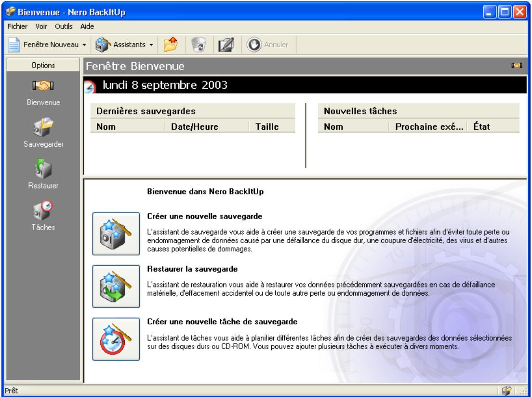Click the clock icon beside the date
Image resolution: width=532 pixels, height=397 pixels.
[x=90, y=87]
